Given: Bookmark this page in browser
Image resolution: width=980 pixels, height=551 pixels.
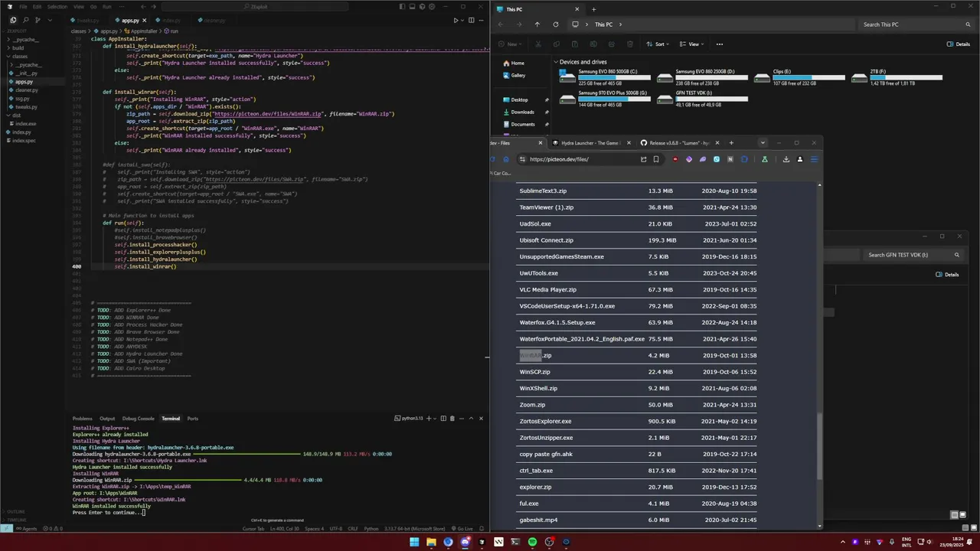Looking at the screenshot, I should (656, 159).
